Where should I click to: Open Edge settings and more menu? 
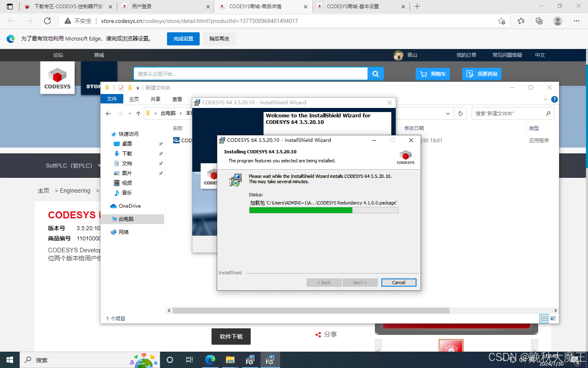click(x=577, y=21)
